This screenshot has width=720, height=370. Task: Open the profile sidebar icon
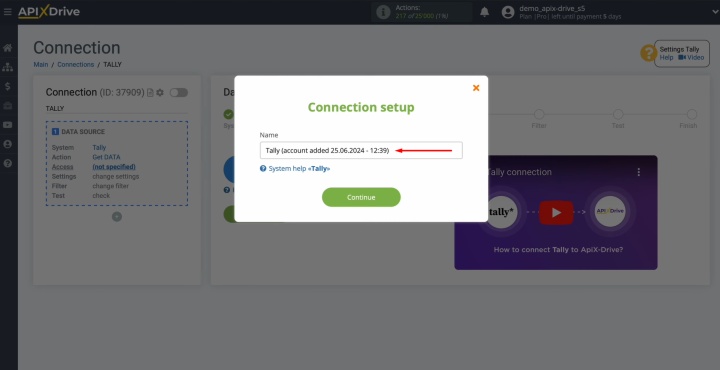(x=7, y=144)
